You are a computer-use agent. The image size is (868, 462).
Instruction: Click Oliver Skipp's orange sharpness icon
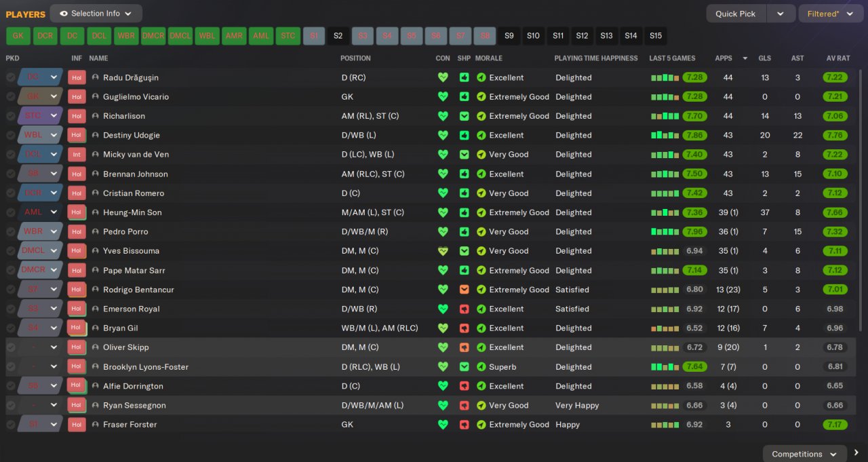464,347
